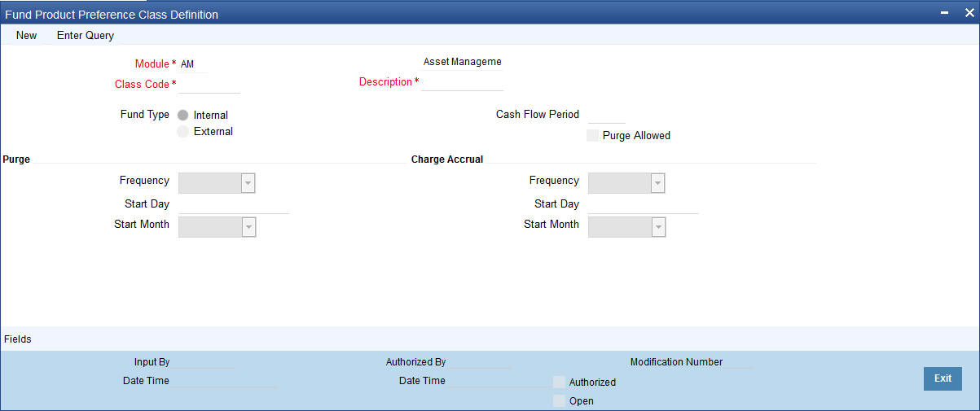The image size is (980, 411).
Task: Focus the Description input field
Action: pyautogui.click(x=463, y=81)
